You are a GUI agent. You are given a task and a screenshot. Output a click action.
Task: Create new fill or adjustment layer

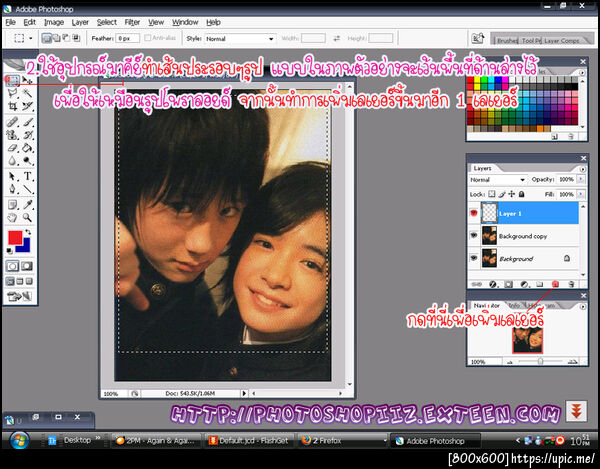[524, 284]
